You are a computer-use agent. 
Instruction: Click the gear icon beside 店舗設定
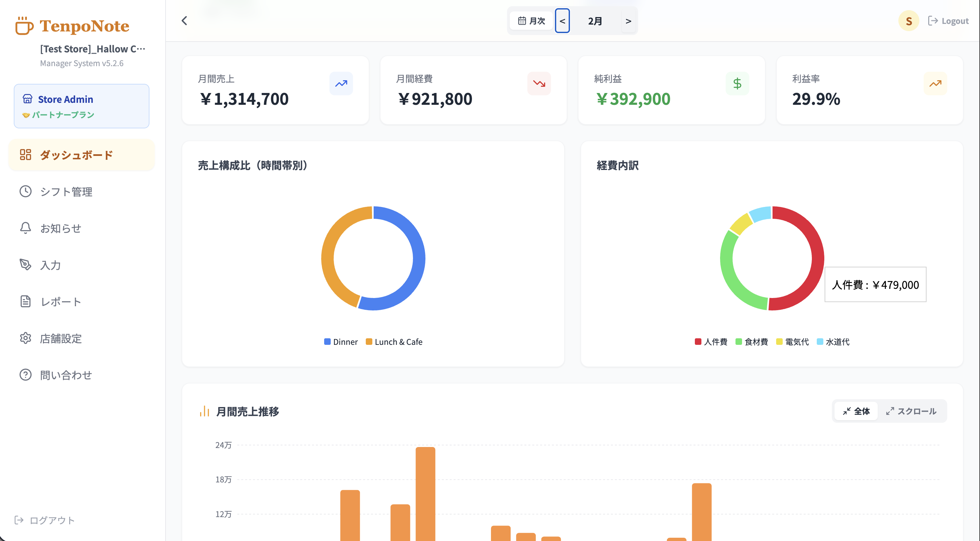(26, 338)
